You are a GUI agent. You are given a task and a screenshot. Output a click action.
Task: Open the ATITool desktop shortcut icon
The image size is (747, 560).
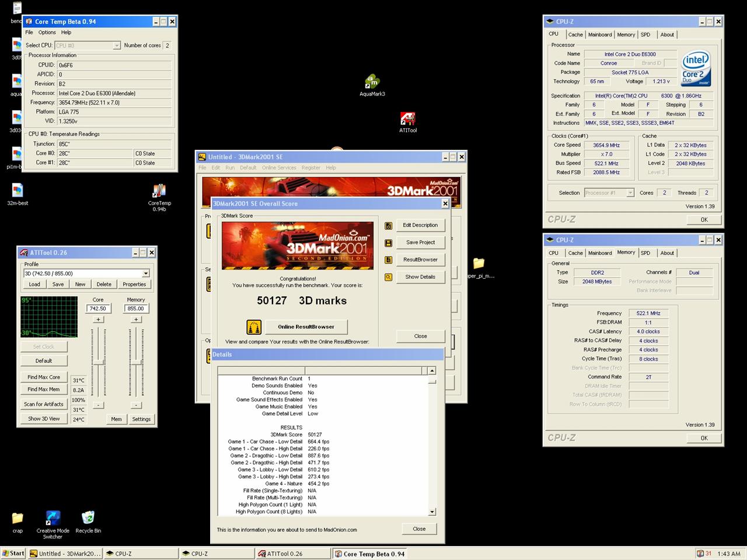click(x=408, y=118)
